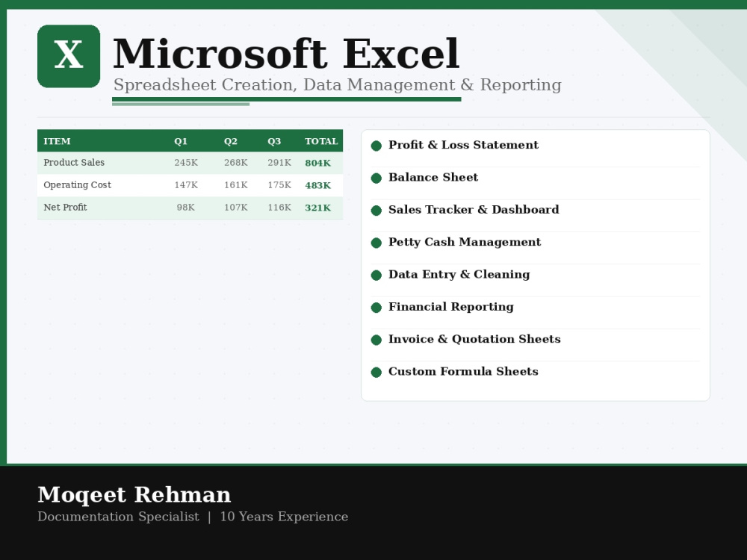Click the green bullet beside Sales Tracker & Dashboard
747x560 pixels.
pos(376,211)
